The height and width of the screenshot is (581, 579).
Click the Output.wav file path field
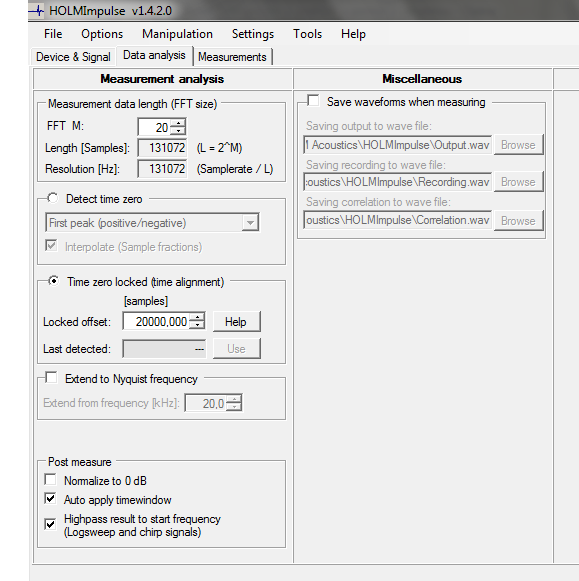click(x=398, y=145)
